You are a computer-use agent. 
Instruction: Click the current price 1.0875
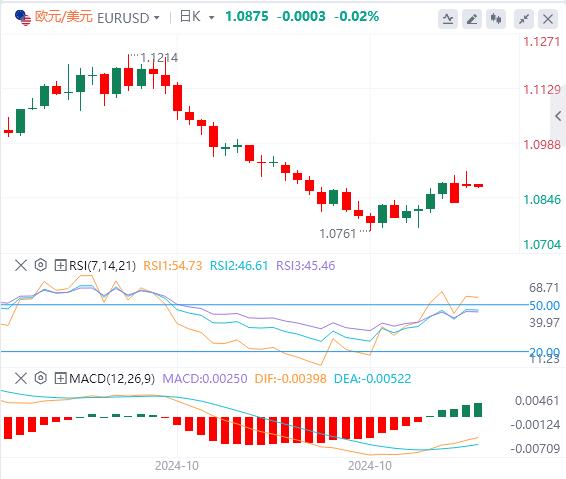point(247,16)
